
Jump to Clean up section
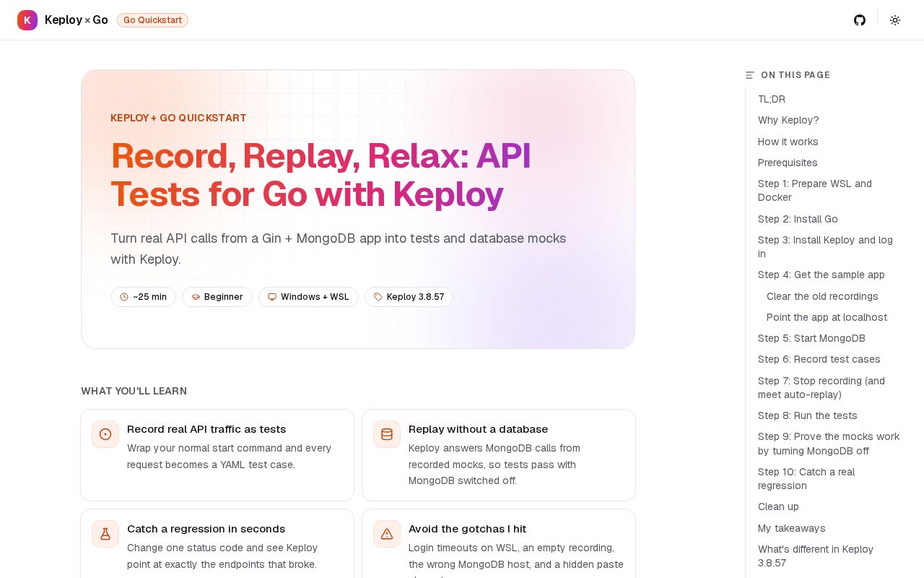(778, 506)
